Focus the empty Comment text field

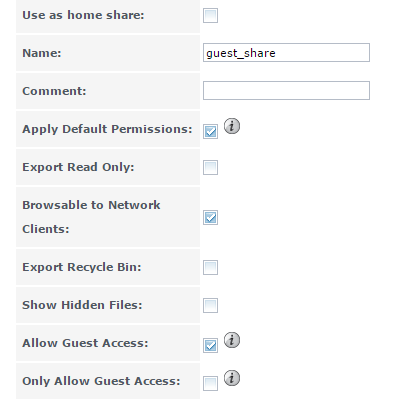pos(286,90)
